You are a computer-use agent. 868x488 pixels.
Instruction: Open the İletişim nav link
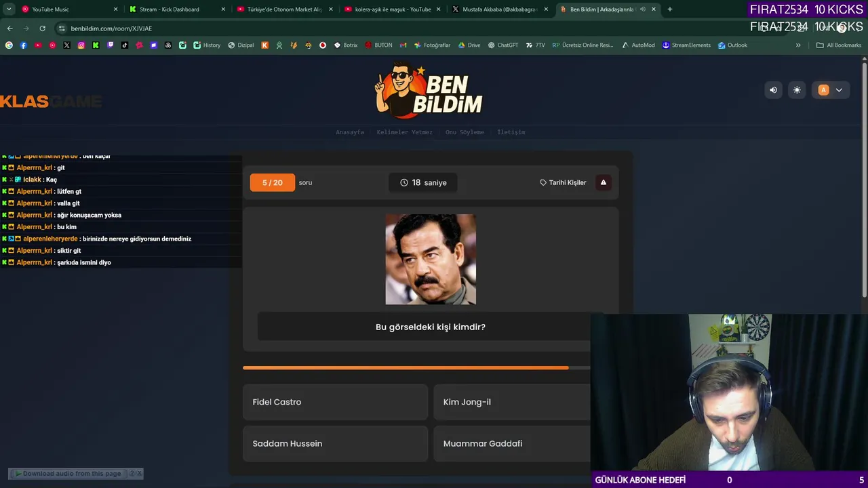pyautogui.click(x=511, y=132)
